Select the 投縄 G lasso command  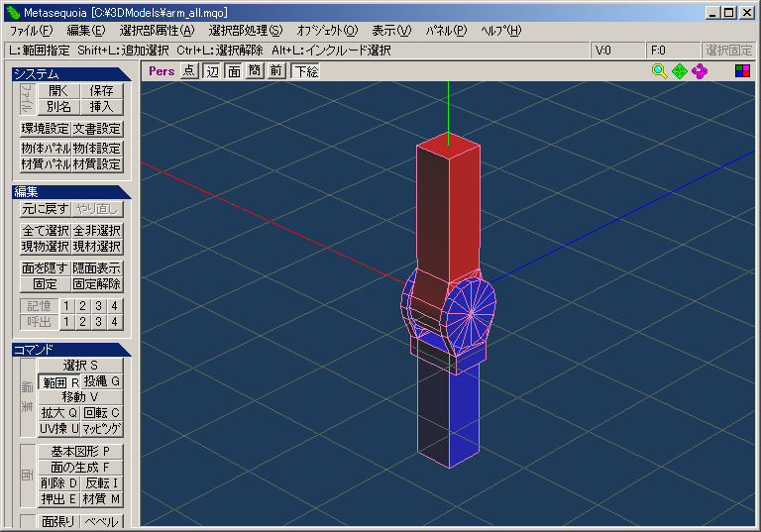coord(101,381)
